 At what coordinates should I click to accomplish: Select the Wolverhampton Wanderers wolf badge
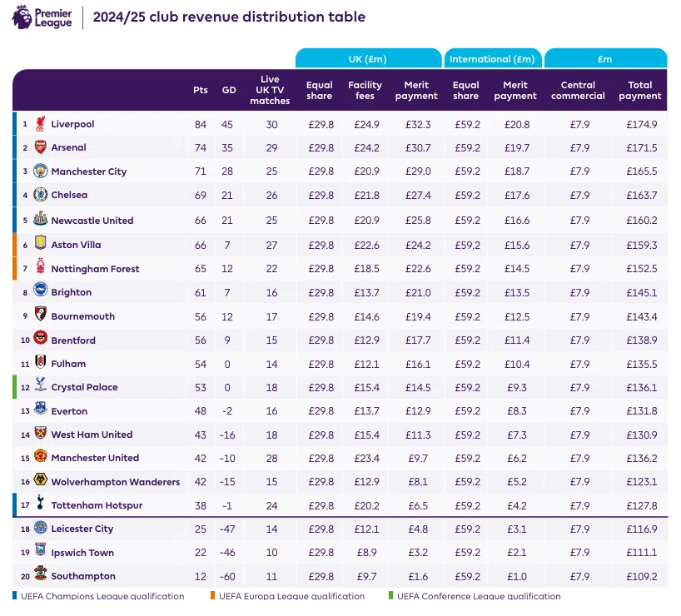41,479
